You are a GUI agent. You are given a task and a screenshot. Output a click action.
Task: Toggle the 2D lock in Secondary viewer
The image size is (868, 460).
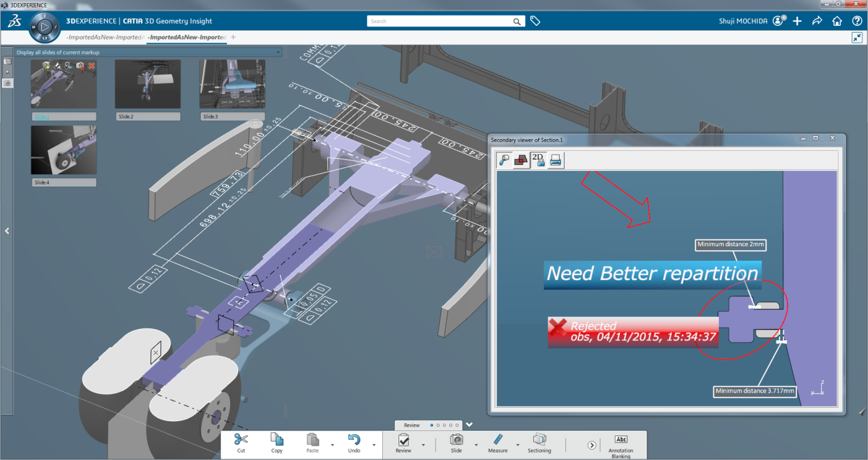coord(538,160)
